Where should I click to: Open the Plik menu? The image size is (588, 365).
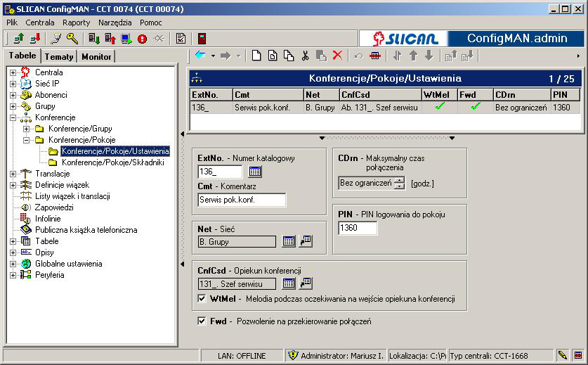tap(12, 23)
